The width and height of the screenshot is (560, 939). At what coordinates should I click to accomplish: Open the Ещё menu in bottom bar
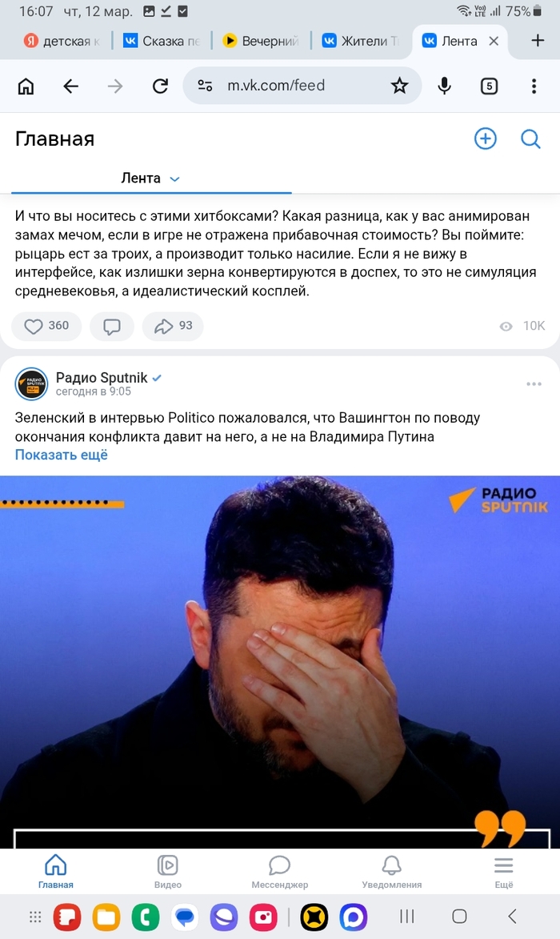[504, 871]
